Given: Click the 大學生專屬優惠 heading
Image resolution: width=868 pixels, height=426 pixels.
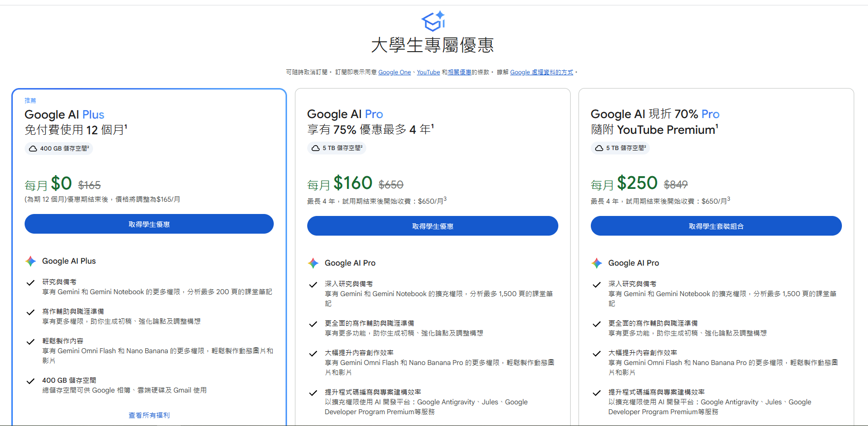Looking at the screenshot, I should coord(433,45).
